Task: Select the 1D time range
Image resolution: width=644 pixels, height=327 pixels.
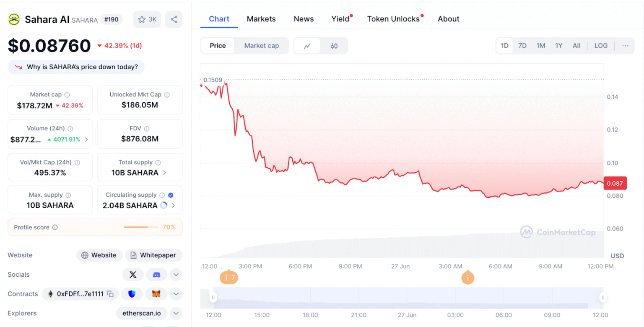Action: tap(505, 46)
